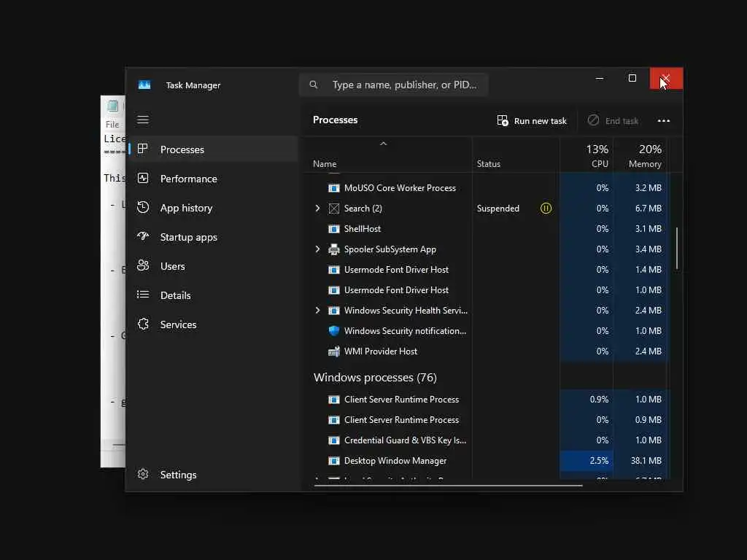This screenshot has width=747, height=560.
Task: Click the name, publisher, or PID search field
Action: coord(393,85)
